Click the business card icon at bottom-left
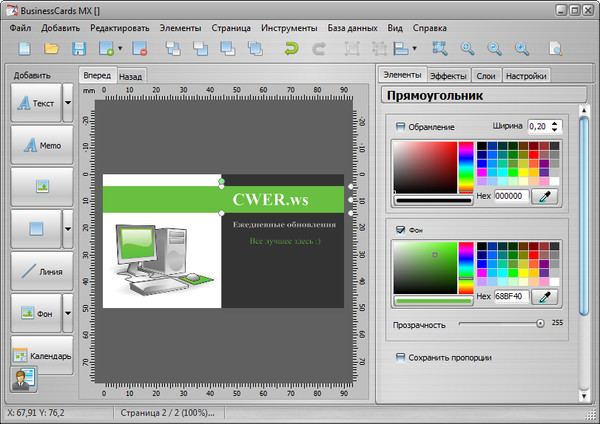This screenshot has height=424, width=600. pyautogui.click(x=22, y=379)
